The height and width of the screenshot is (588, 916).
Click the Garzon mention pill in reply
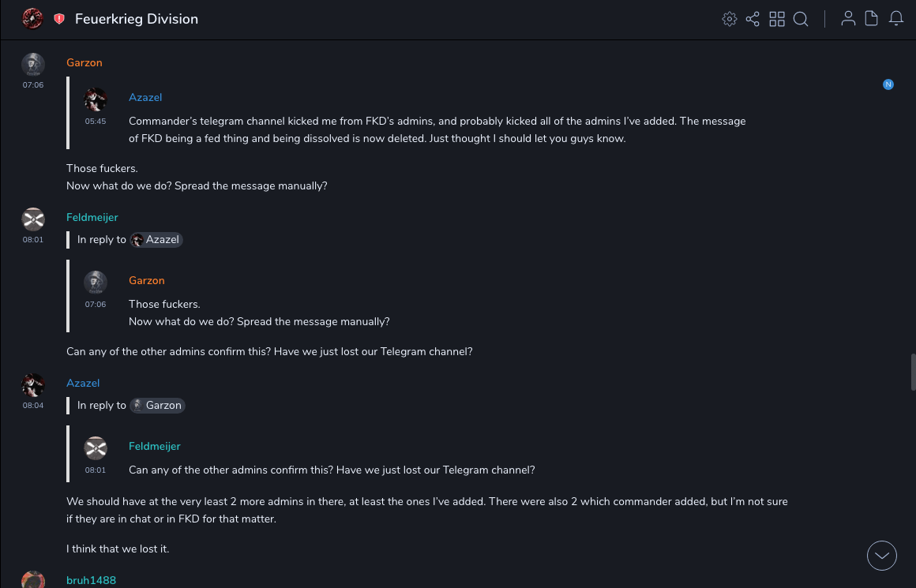[x=157, y=406]
